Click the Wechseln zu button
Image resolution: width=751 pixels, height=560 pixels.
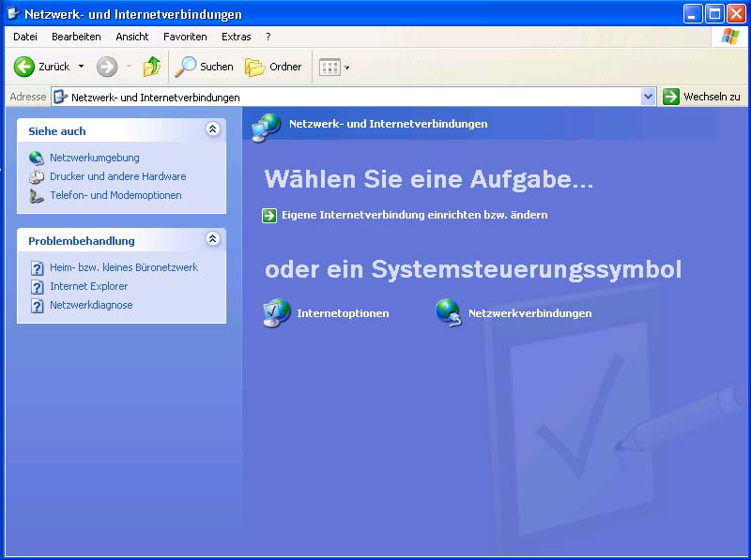pyautogui.click(x=701, y=97)
